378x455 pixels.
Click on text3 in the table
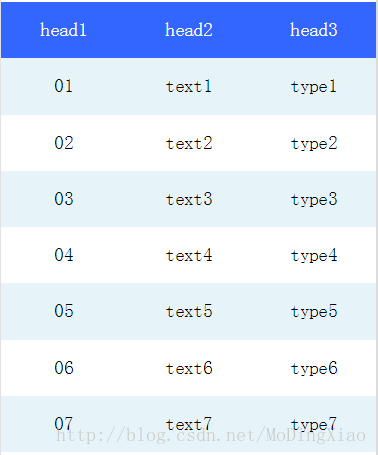point(189,199)
